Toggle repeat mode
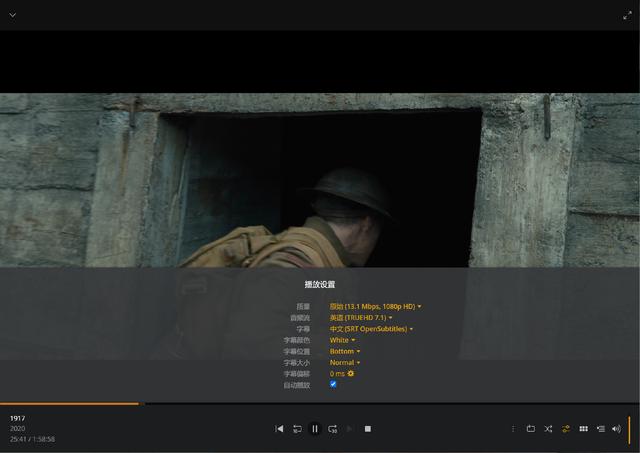The image size is (640, 453). [x=531, y=429]
